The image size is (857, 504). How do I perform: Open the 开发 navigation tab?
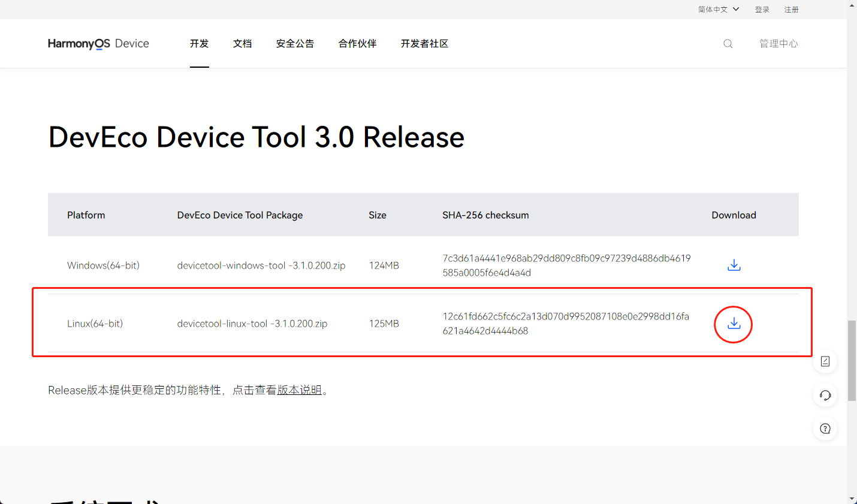[x=200, y=44]
